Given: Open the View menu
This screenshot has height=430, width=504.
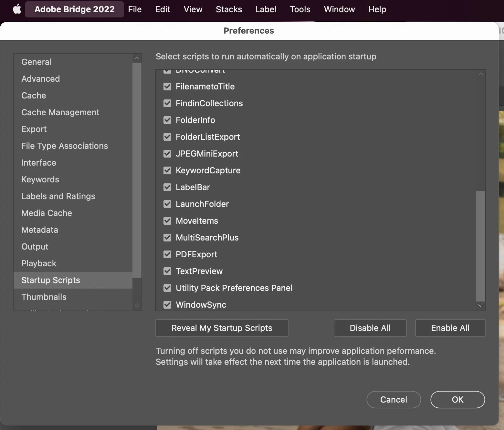Looking at the screenshot, I should click(193, 9).
